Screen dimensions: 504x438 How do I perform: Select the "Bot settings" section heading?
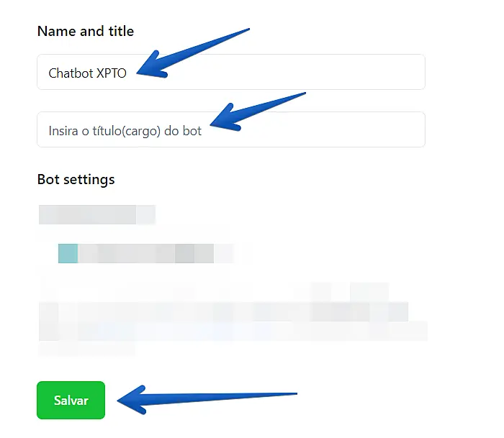(x=76, y=179)
